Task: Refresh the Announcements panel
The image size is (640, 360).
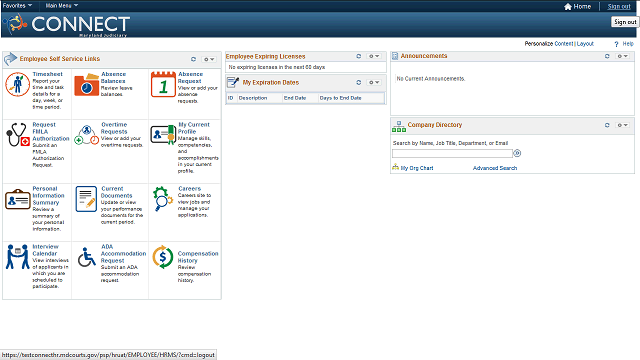Action: (607, 56)
